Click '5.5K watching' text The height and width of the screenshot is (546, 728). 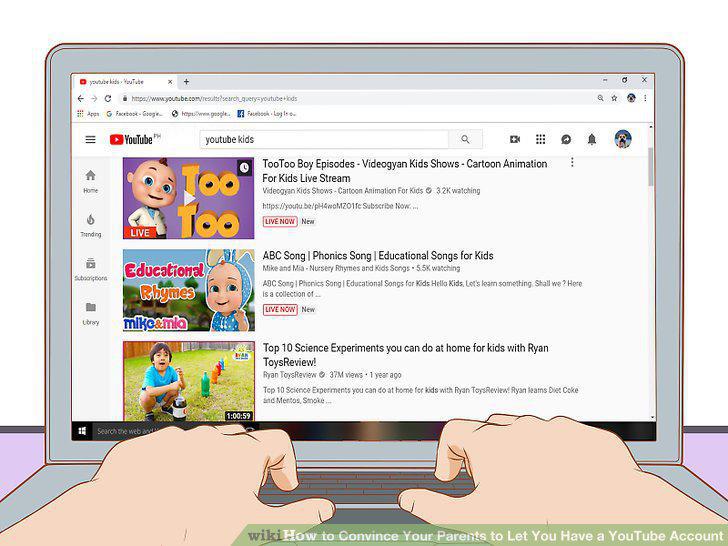(438, 268)
